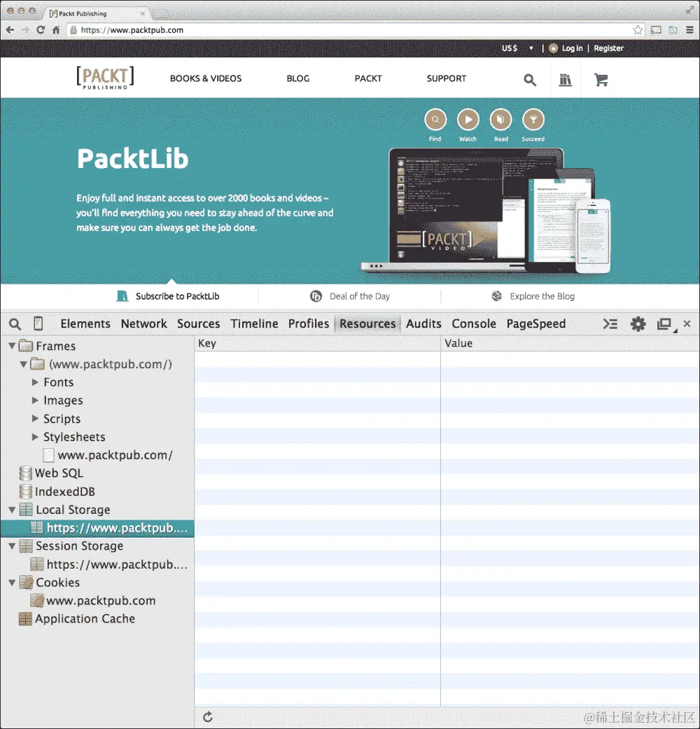
Task: Open the shopping cart icon
Action: pos(601,80)
